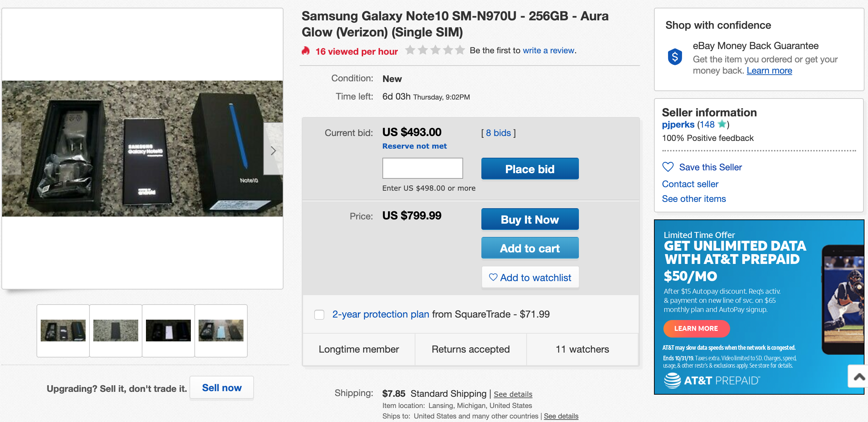Click the scroll-to-top arrow button
Image resolution: width=868 pixels, height=422 pixels.
(859, 377)
